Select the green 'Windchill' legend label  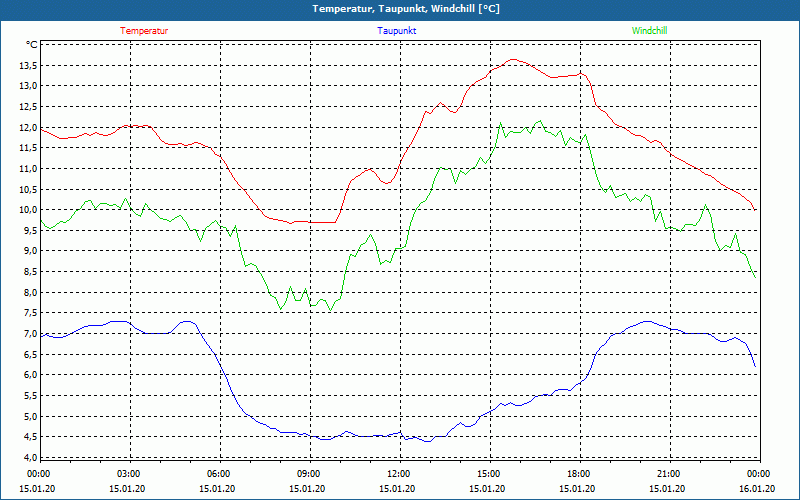649,31
